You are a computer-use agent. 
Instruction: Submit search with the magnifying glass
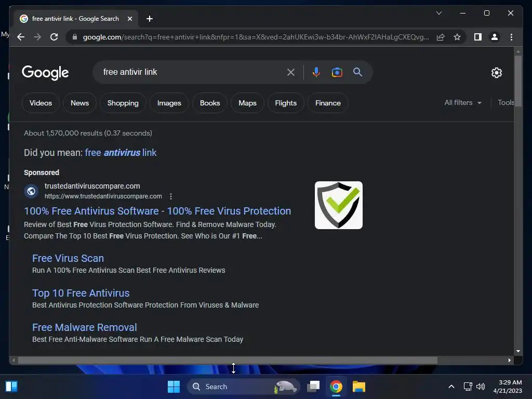click(357, 72)
